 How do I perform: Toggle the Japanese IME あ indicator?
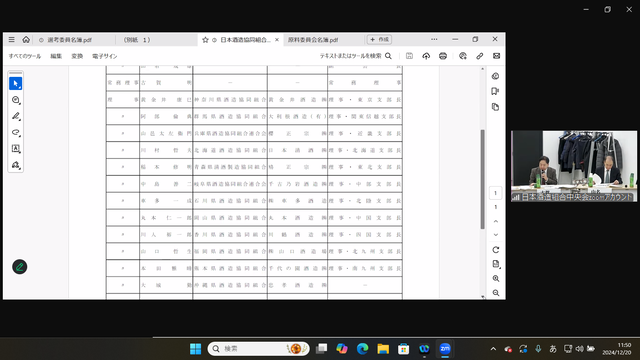(x=553, y=349)
